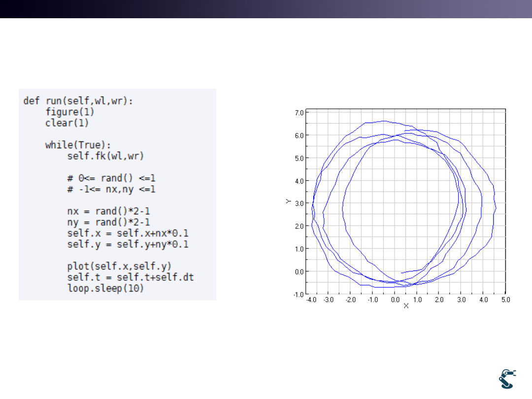Click the 'self.x = self.x+nx*0.1' line

click(128, 233)
